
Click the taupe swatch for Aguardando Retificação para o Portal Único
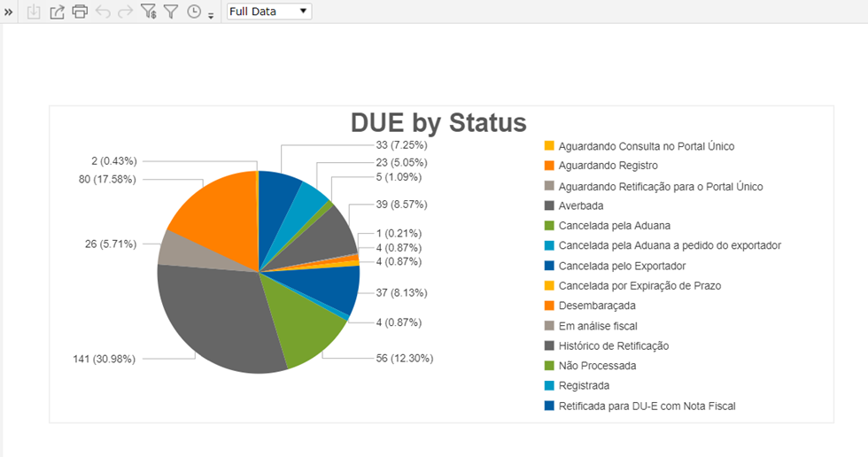pos(549,186)
